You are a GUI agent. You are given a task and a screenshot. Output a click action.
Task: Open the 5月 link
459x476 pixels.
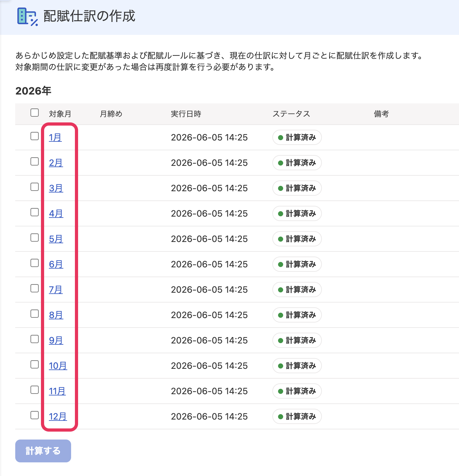click(56, 239)
